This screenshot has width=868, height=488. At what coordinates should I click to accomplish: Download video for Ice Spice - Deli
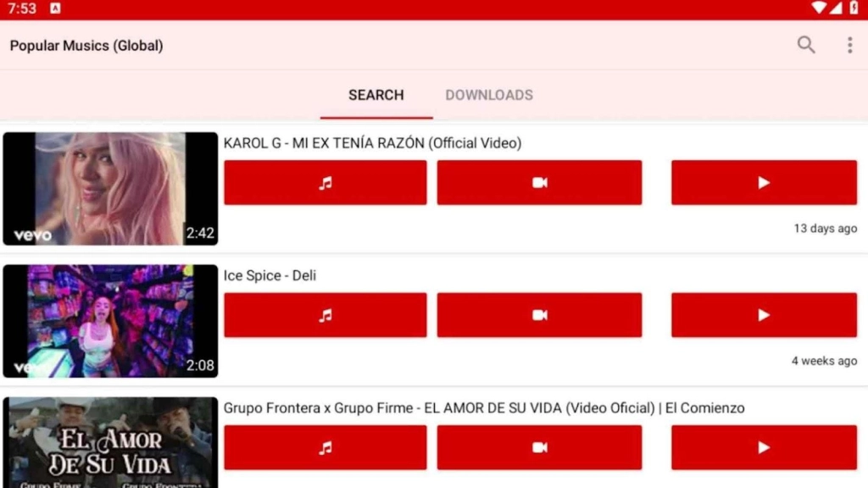pos(539,315)
